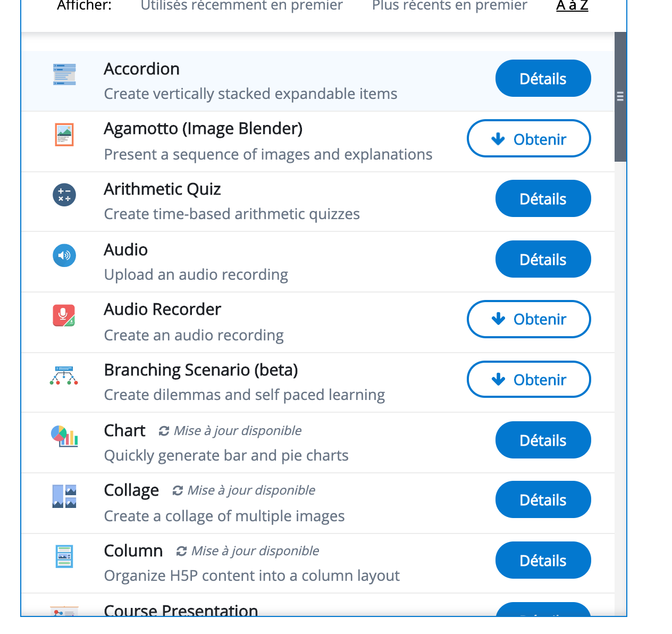Click the Collage images icon
Screen dimensions: 672x634
64,496
